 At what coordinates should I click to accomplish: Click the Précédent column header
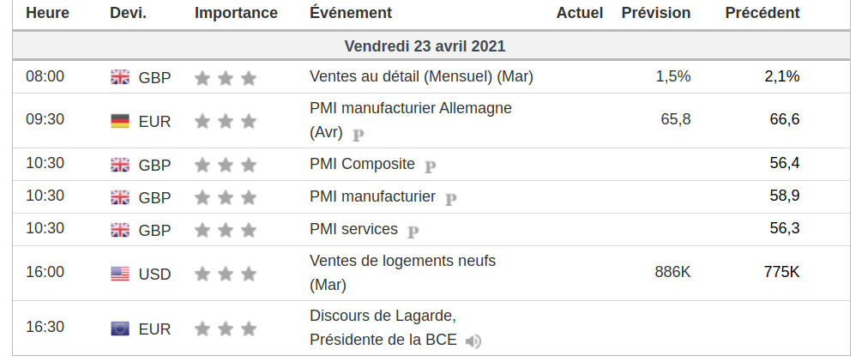click(762, 13)
